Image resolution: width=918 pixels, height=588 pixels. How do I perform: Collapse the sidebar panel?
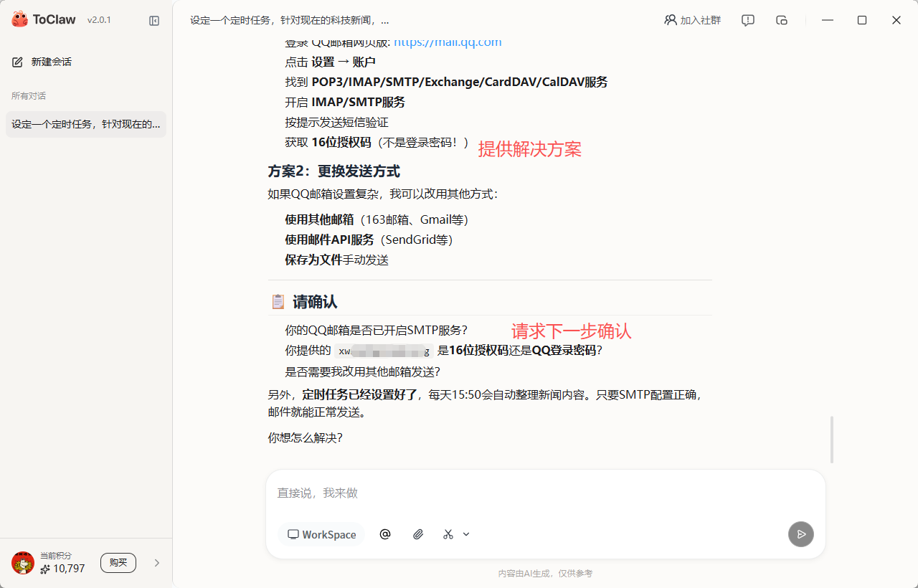click(x=154, y=21)
